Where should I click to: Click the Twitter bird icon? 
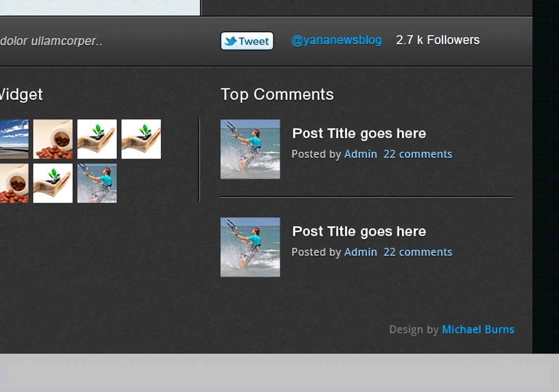230,41
